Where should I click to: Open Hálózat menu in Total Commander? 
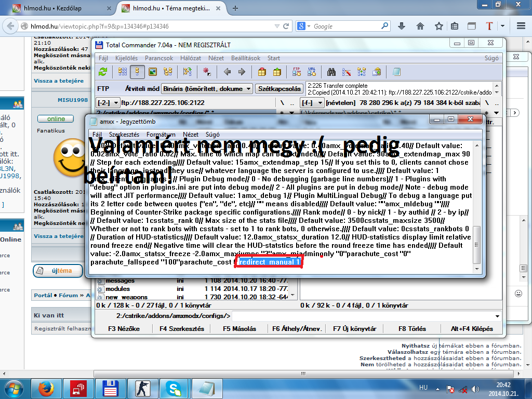(190, 58)
